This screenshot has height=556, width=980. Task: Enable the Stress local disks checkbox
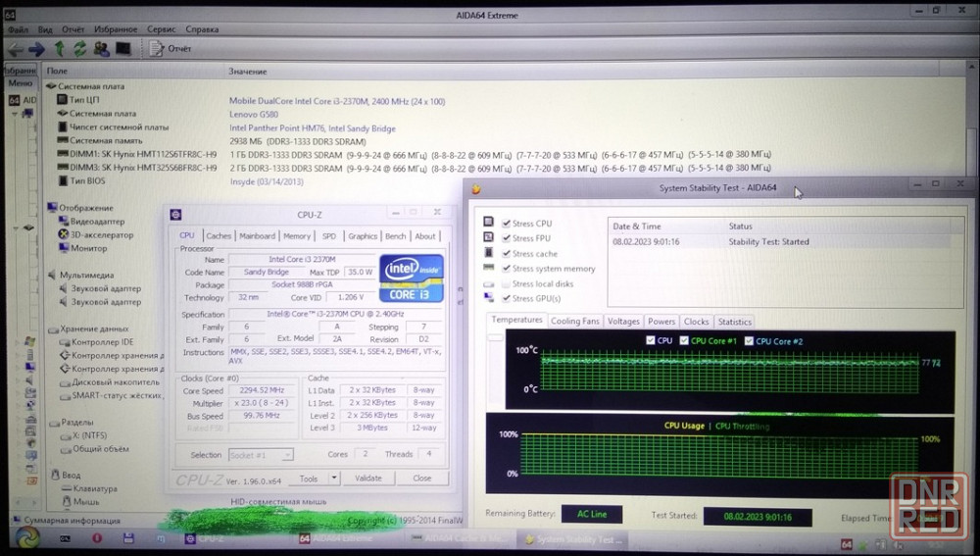point(507,284)
